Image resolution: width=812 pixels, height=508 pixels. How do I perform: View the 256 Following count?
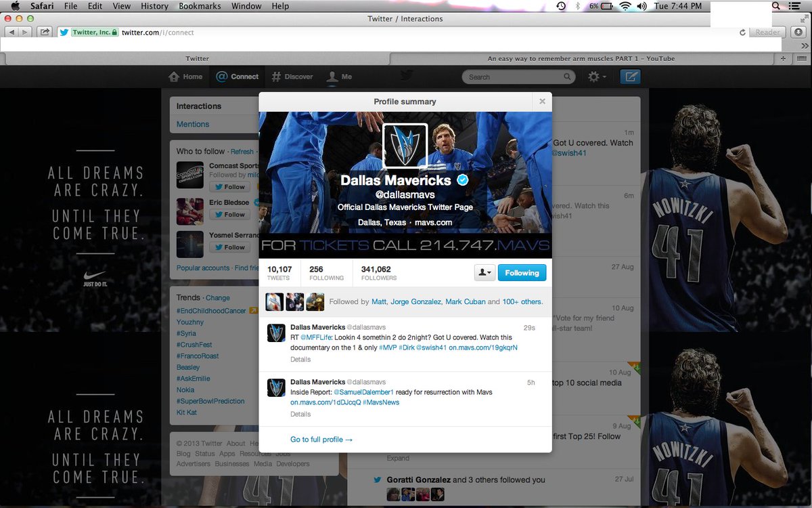pyautogui.click(x=326, y=273)
